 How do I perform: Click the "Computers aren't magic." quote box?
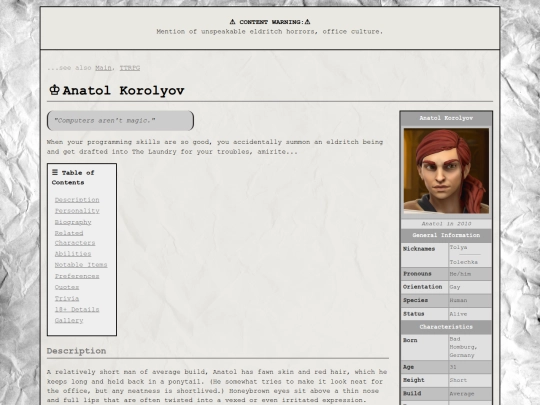[120, 121]
